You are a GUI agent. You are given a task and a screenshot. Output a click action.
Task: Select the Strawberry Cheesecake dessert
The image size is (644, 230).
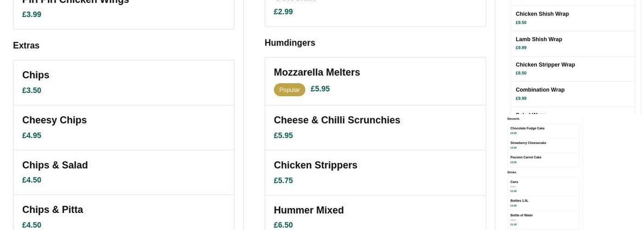(x=543, y=145)
